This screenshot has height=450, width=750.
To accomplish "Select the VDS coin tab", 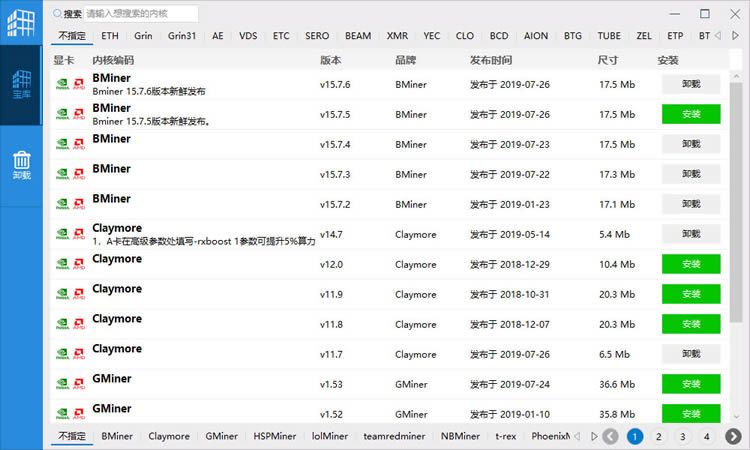I will (248, 36).
